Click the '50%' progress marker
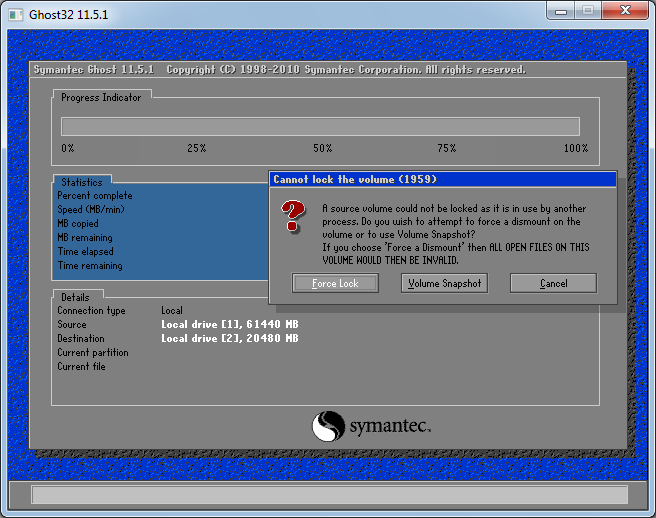 tap(323, 148)
